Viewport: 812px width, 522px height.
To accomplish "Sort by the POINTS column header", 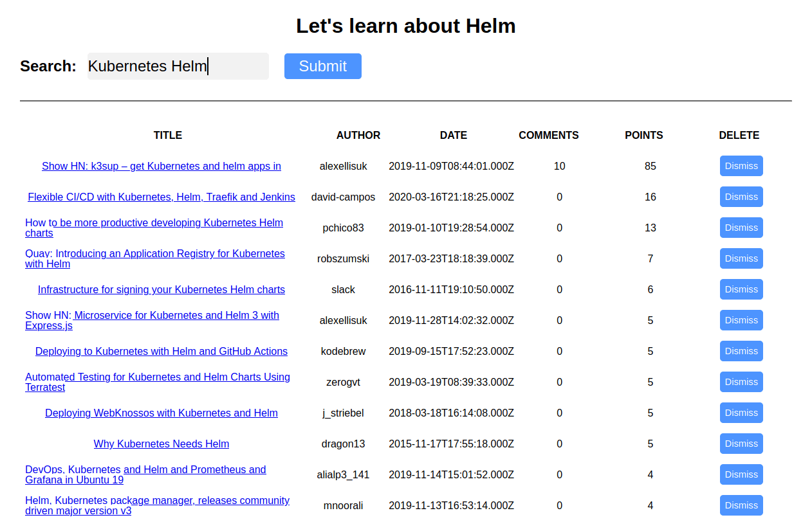I will pos(644,135).
